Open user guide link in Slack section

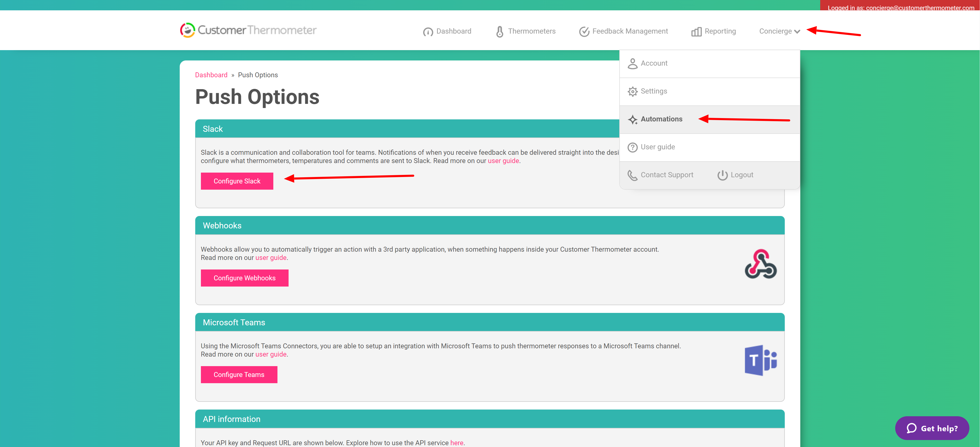point(503,161)
